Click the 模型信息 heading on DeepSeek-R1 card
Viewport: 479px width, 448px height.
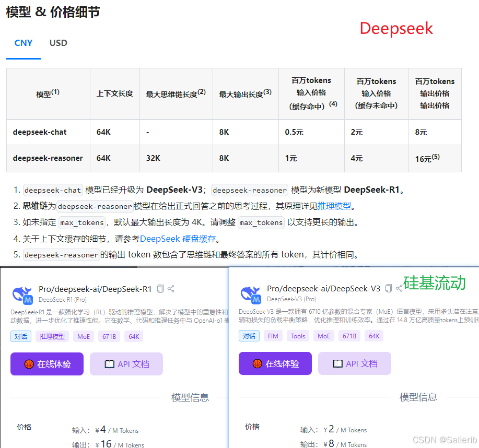[190, 397]
